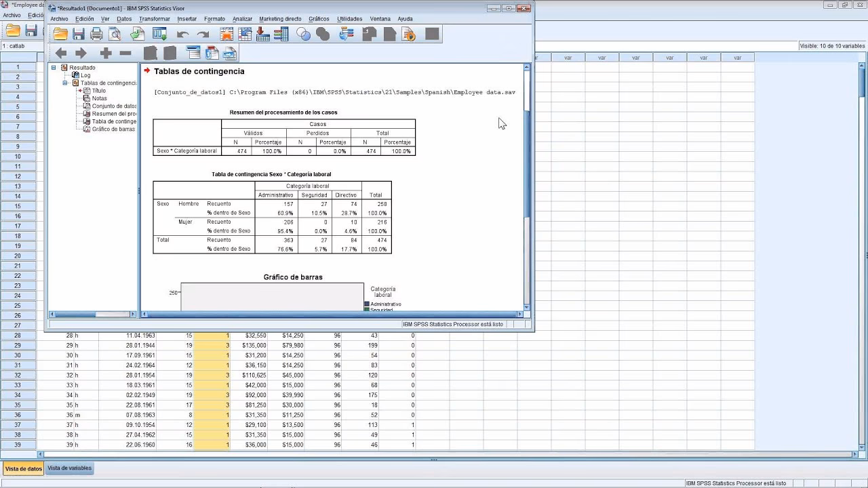Screen dimensions: 868x488
Task: Open print preview with the magnifier icon
Action: (x=115, y=34)
